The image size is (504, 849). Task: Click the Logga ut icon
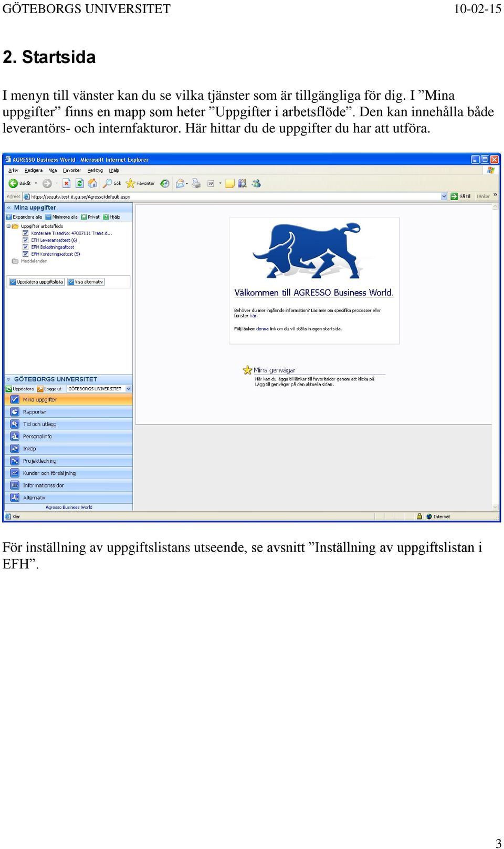(x=40, y=389)
